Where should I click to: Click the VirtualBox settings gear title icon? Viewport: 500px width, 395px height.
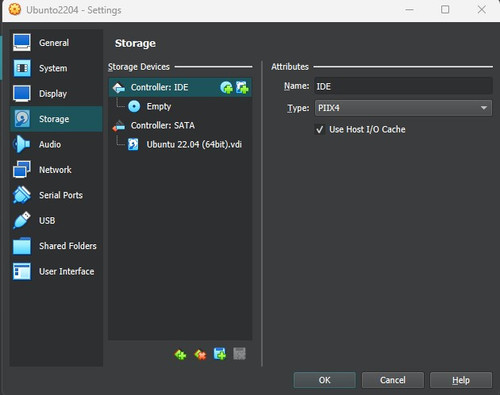tap(15, 10)
